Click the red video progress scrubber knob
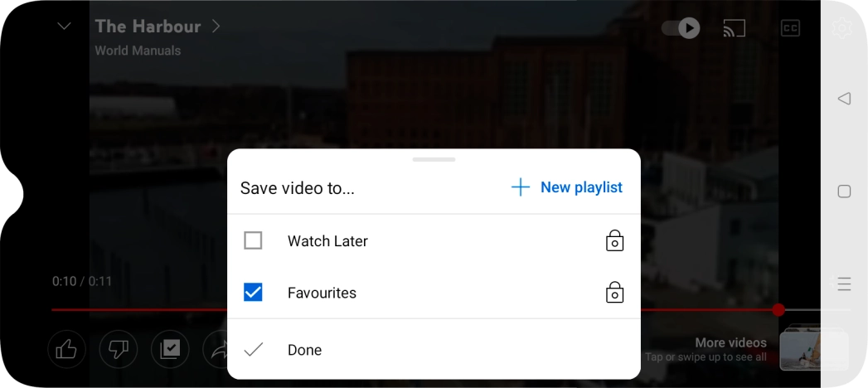The height and width of the screenshot is (388, 868). tap(778, 310)
